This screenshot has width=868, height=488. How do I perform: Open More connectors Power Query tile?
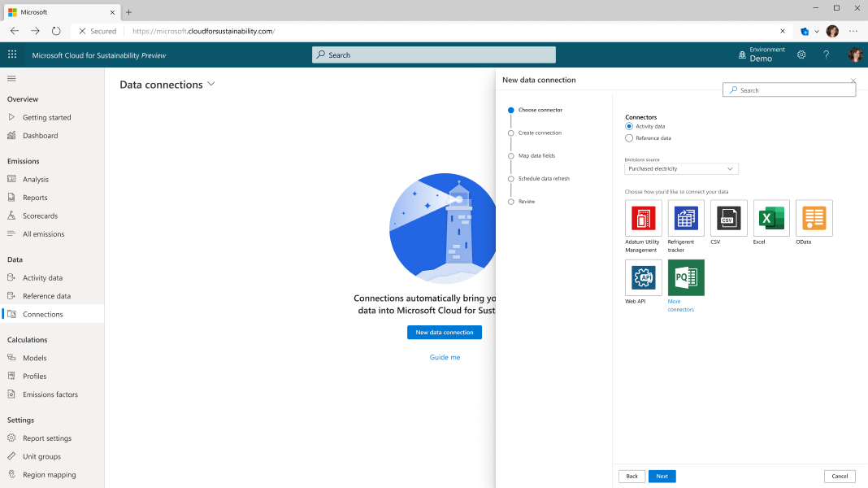click(x=686, y=277)
